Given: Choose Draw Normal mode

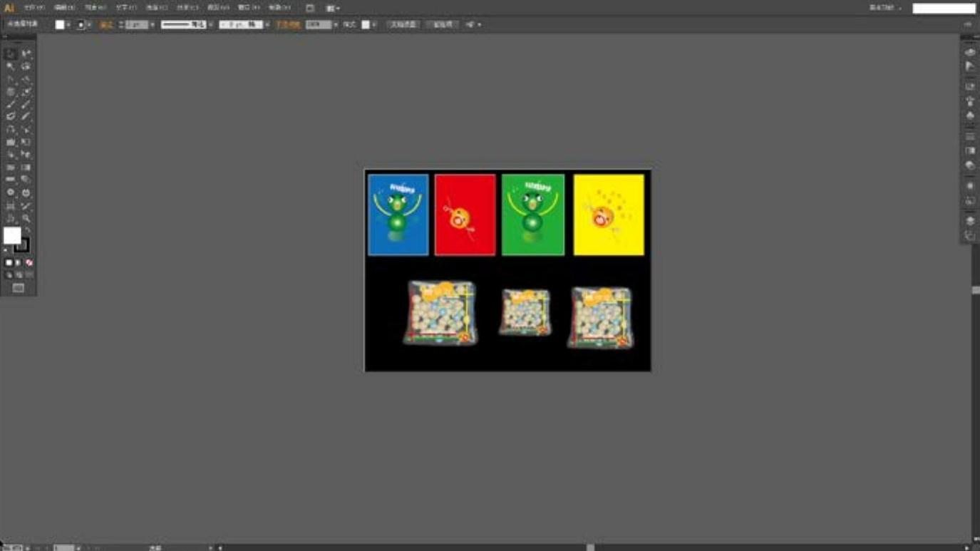Looking at the screenshot, I should [x=9, y=275].
